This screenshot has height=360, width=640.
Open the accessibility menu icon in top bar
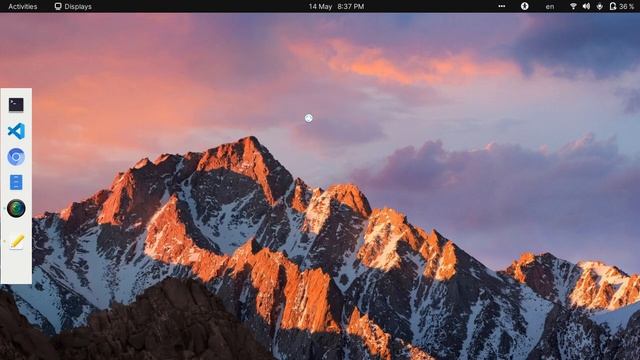point(524,6)
